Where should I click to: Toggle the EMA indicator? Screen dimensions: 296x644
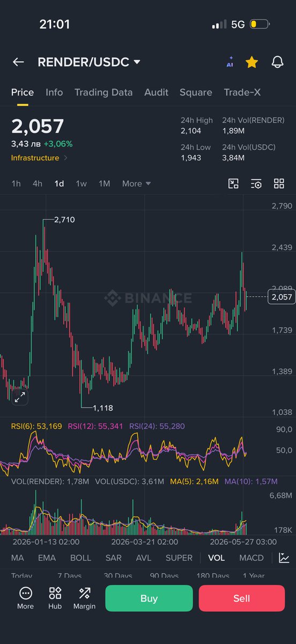(47, 558)
